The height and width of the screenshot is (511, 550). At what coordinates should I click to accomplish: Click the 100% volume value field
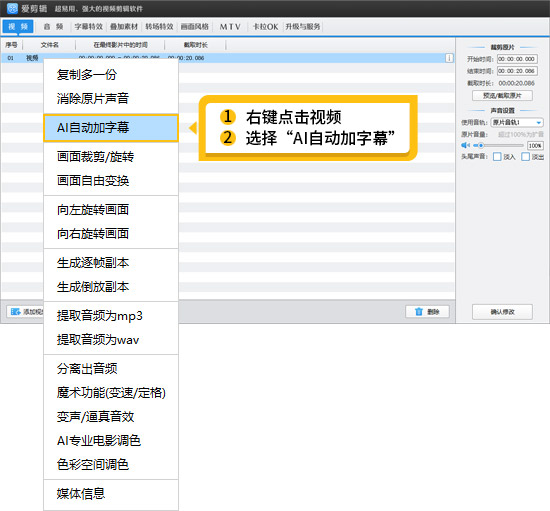coord(535,146)
